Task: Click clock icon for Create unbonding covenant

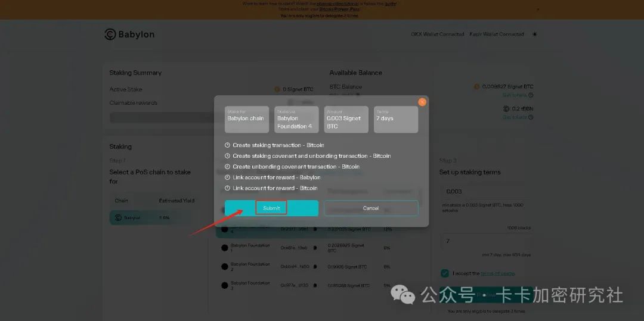Action: click(x=228, y=167)
